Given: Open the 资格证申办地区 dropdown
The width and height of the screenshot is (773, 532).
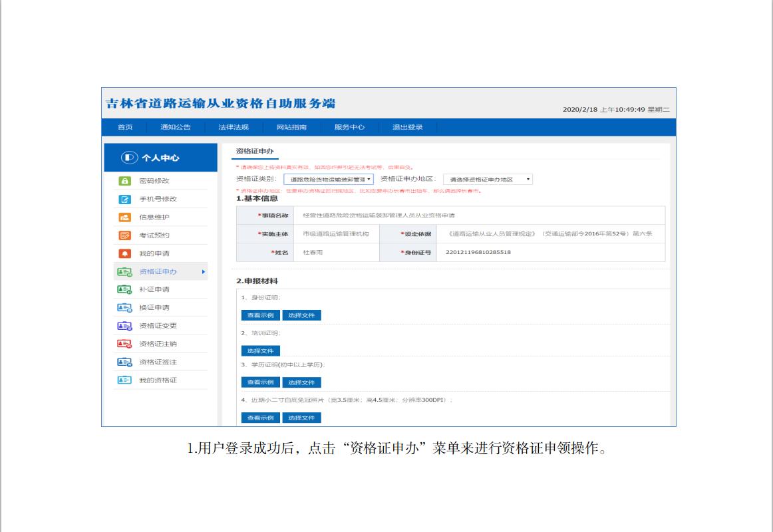Looking at the screenshot, I should coord(488,180).
